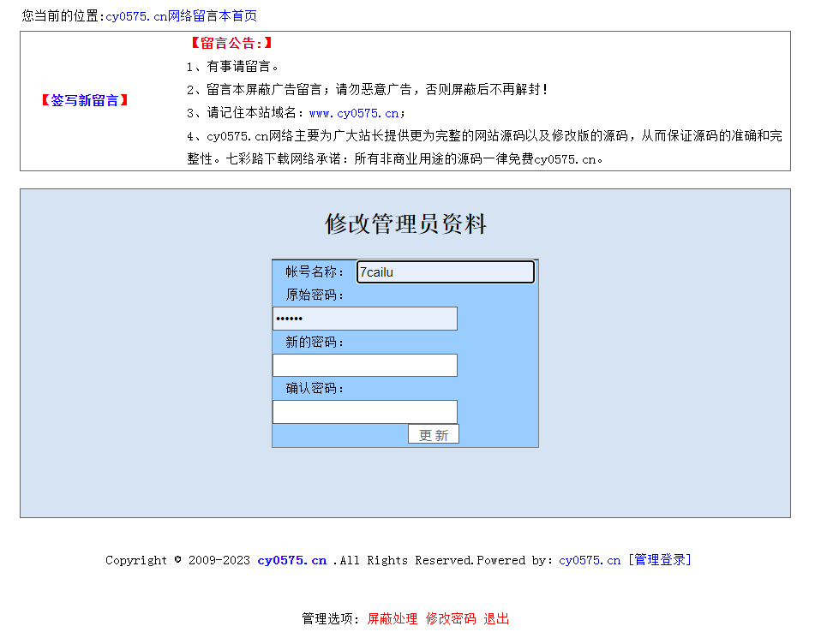Focus the 帐号名称 field containing 7cailu
The image size is (833, 644).
click(x=445, y=271)
